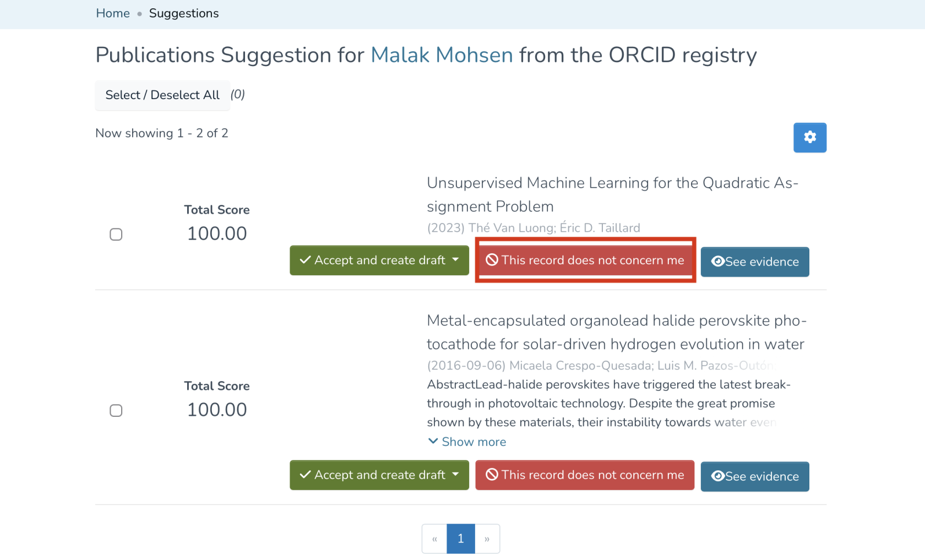Screen dimensions: 925x560
Task: Expand first Accept and create draft dropdown arrow
Action: [456, 260]
